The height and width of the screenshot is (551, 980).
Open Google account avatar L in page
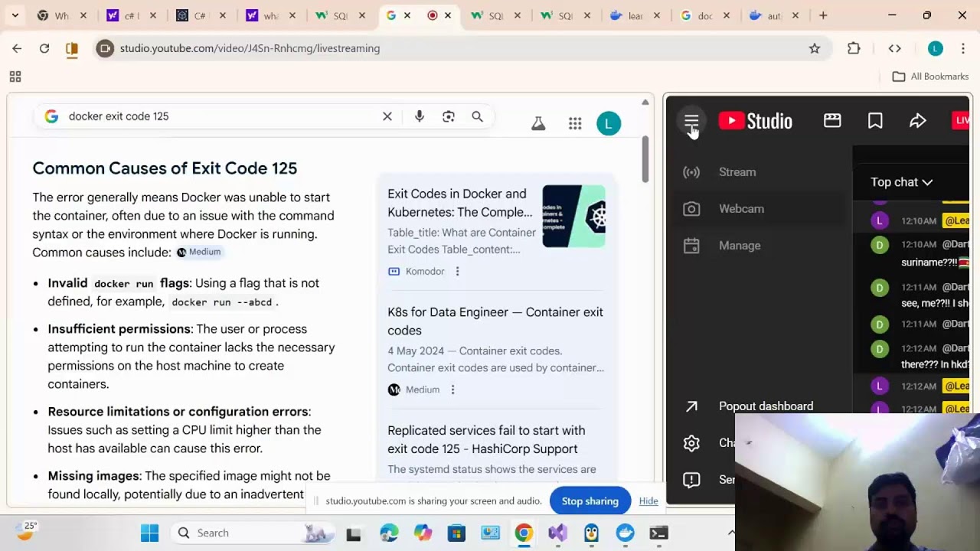[x=609, y=123]
